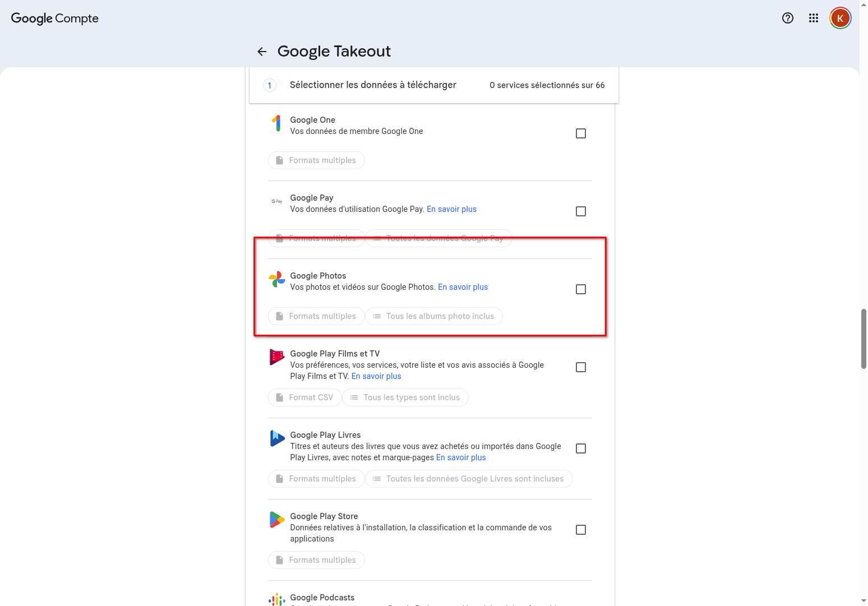This screenshot has width=868, height=606.
Task: Click Vos données de membre Google One text
Action: point(357,131)
